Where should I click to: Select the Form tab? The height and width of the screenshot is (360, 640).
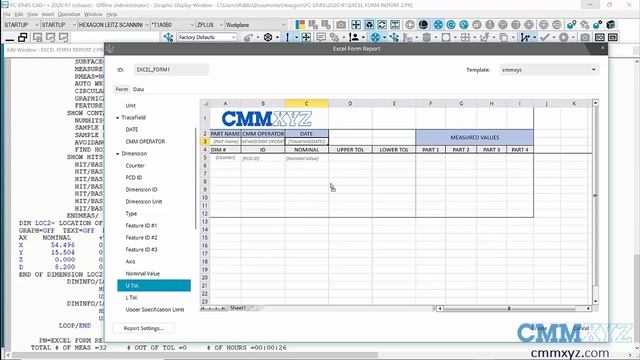[122, 89]
